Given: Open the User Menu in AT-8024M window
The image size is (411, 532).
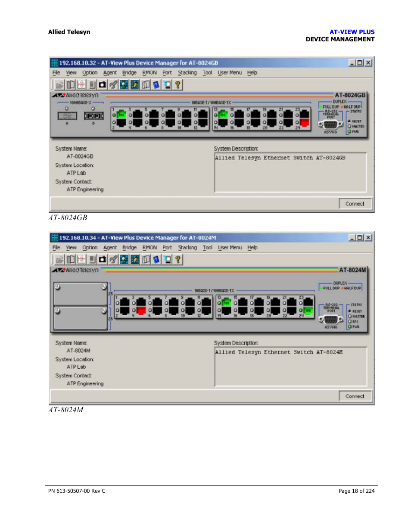Looking at the screenshot, I should tap(230, 248).
